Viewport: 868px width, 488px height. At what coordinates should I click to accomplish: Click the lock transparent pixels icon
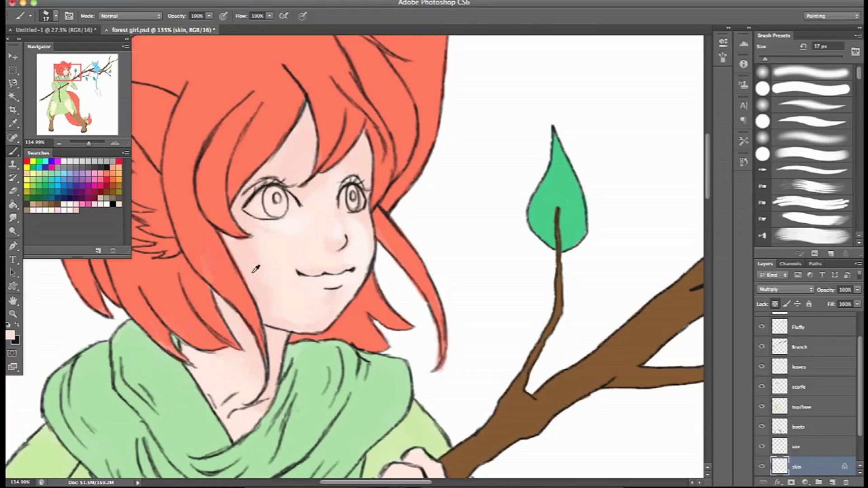tap(775, 304)
